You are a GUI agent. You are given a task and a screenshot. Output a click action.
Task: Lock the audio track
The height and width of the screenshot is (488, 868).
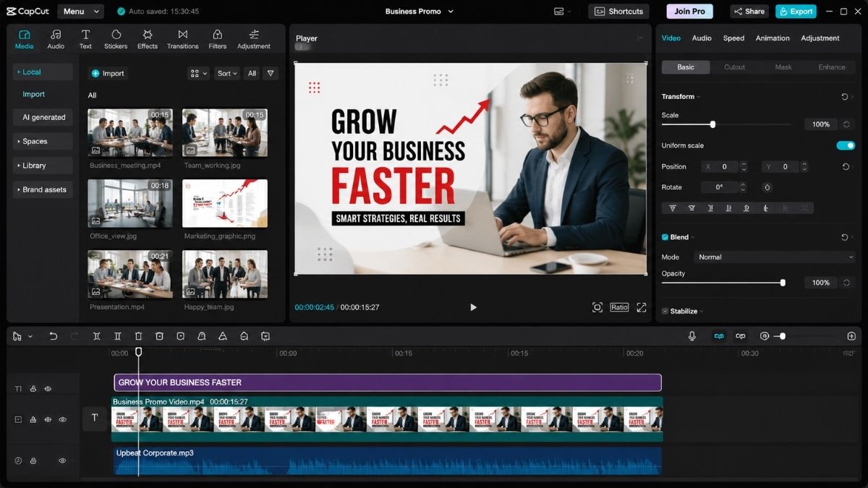click(33, 461)
